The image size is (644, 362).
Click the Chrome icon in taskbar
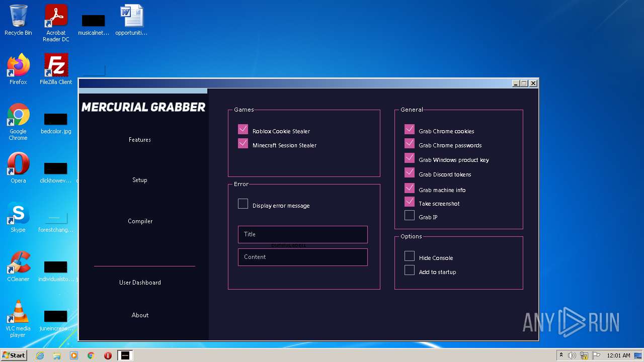coord(91,355)
